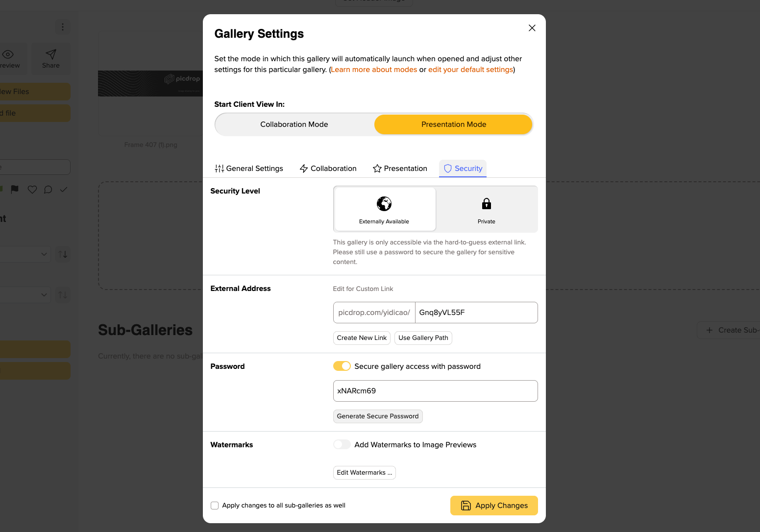760x532 pixels.
Task: Select the Externally Available globe icon
Action: (x=384, y=203)
